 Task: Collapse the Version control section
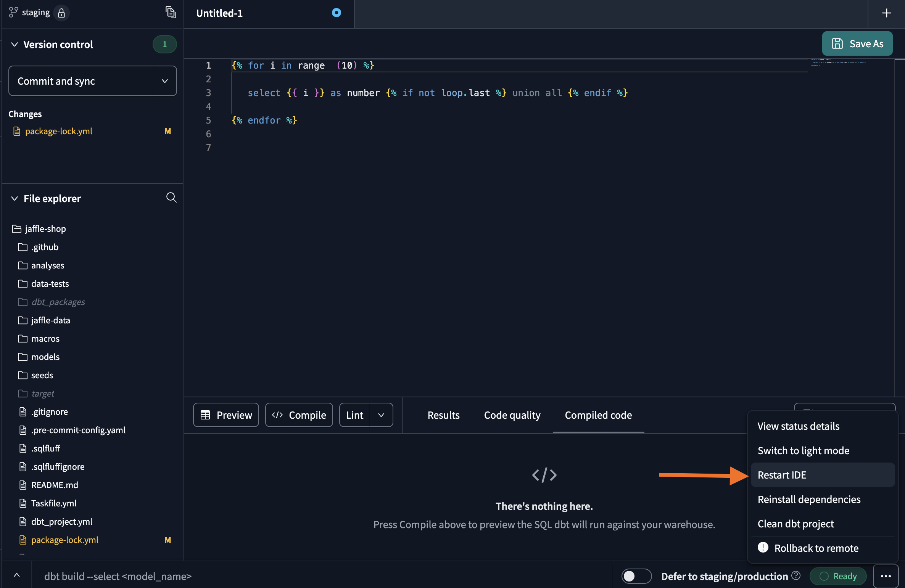[14, 44]
